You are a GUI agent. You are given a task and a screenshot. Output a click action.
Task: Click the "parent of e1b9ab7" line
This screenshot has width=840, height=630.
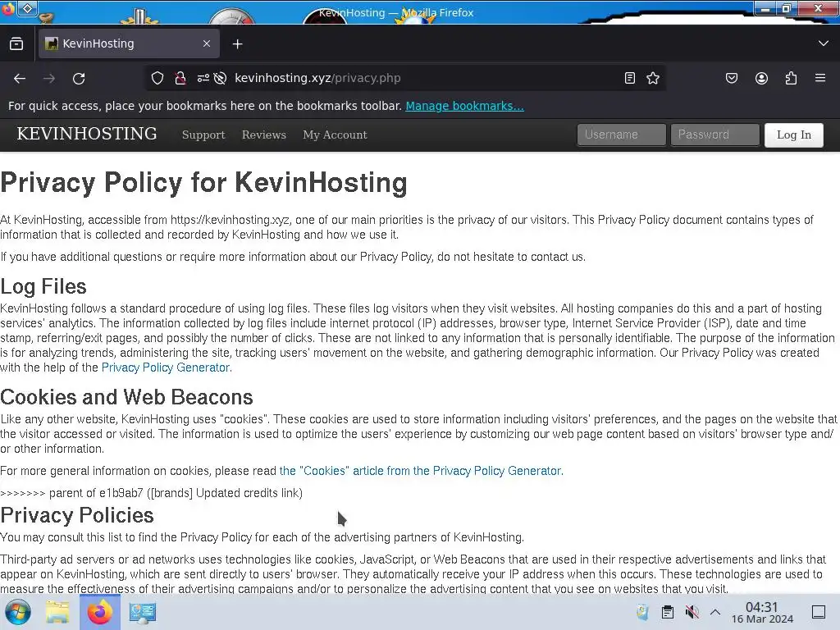click(x=151, y=493)
